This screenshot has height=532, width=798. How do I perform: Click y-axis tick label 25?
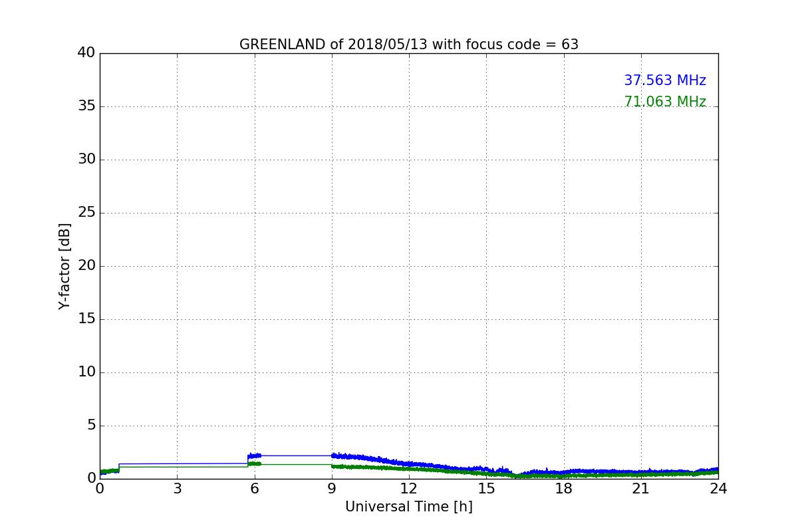tap(86, 213)
